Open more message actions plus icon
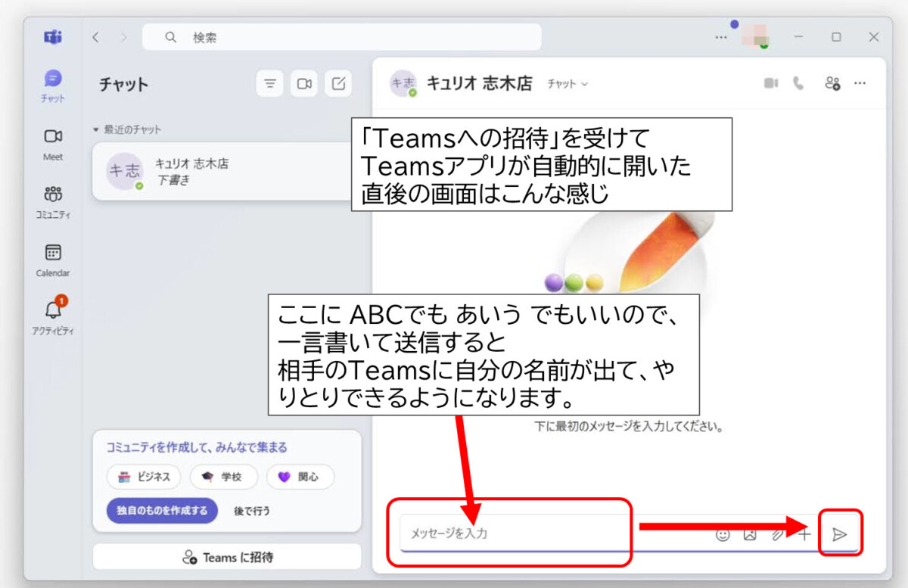 [x=804, y=534]
